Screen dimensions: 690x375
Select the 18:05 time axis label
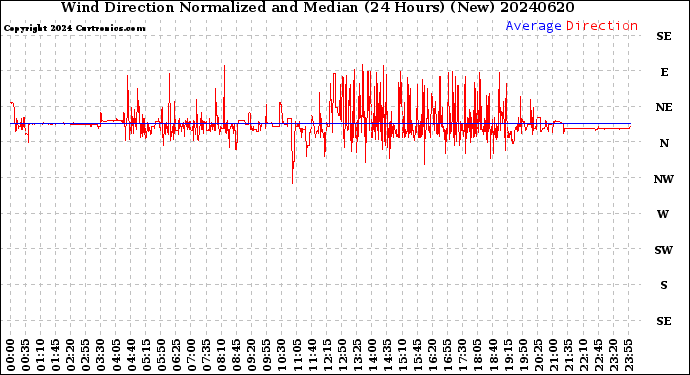pyautogui.click(x=478, y=355)
